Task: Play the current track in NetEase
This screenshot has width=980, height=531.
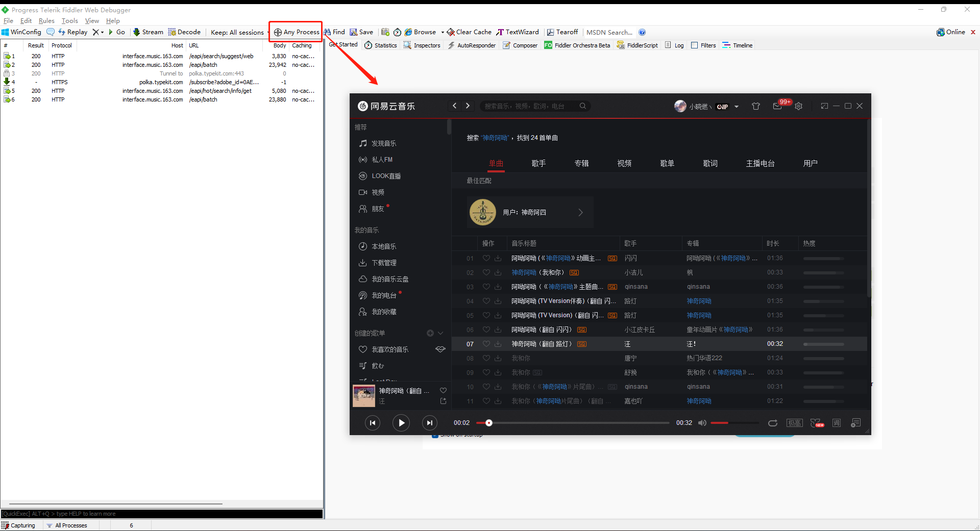Action: (401, 423)
